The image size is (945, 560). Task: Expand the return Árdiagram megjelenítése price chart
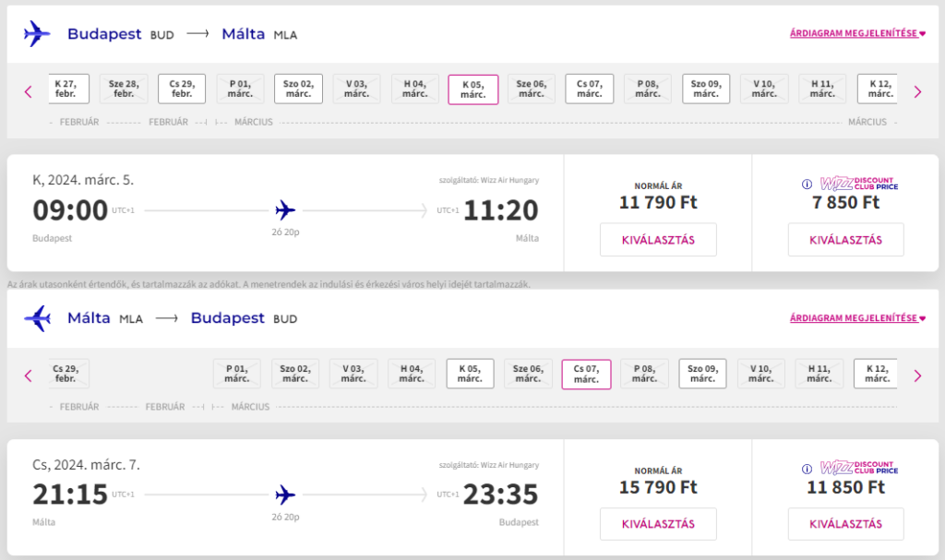click(x=857, y=317)
